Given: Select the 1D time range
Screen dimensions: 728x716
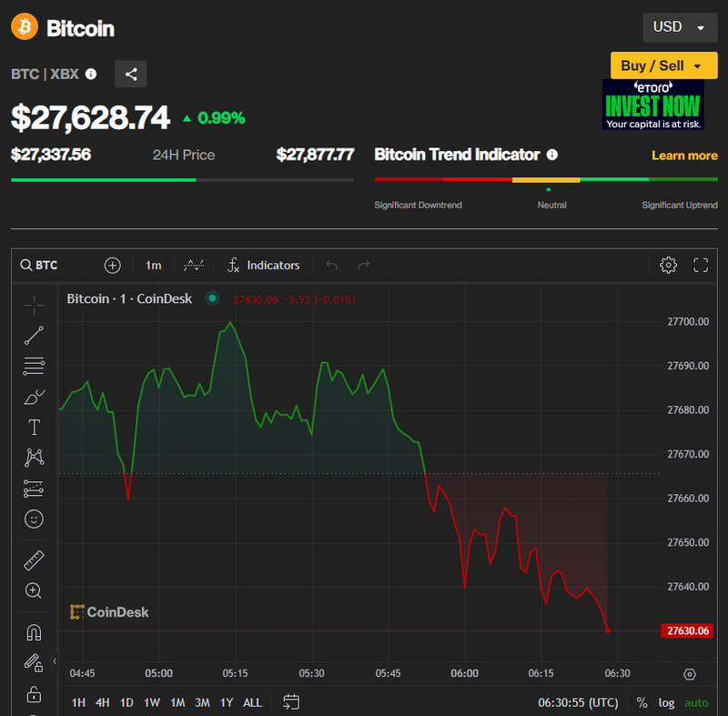Looking at the screenshot, I should point(126,702).
